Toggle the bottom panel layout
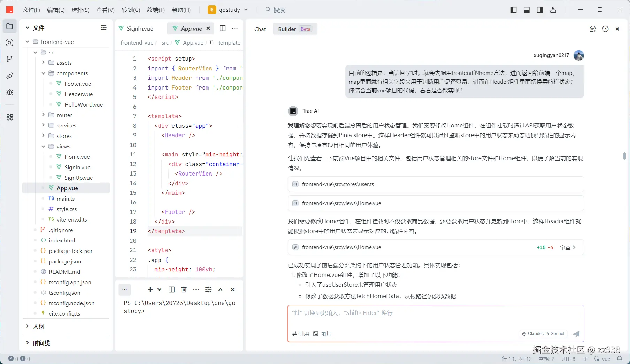 [527, 10]
